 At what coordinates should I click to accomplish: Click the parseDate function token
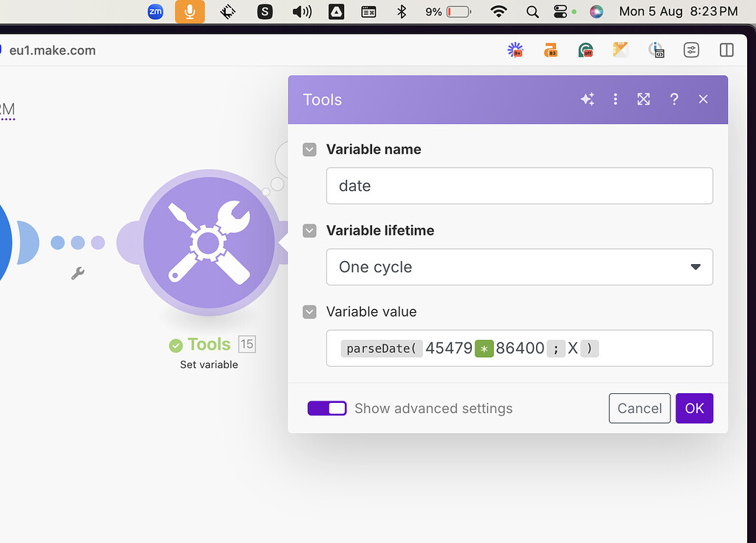(x=381, y=348)
